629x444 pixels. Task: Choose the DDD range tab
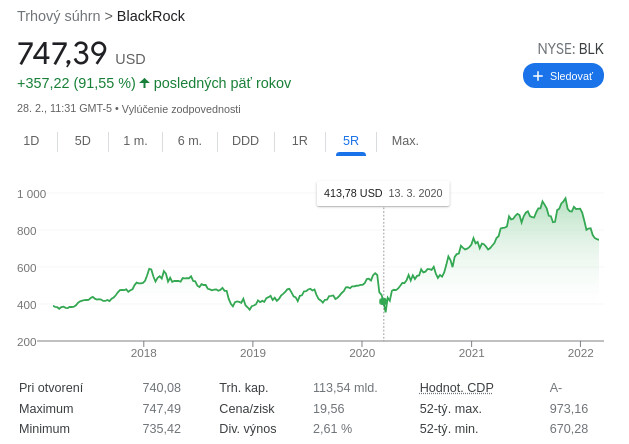click(245, 141)
